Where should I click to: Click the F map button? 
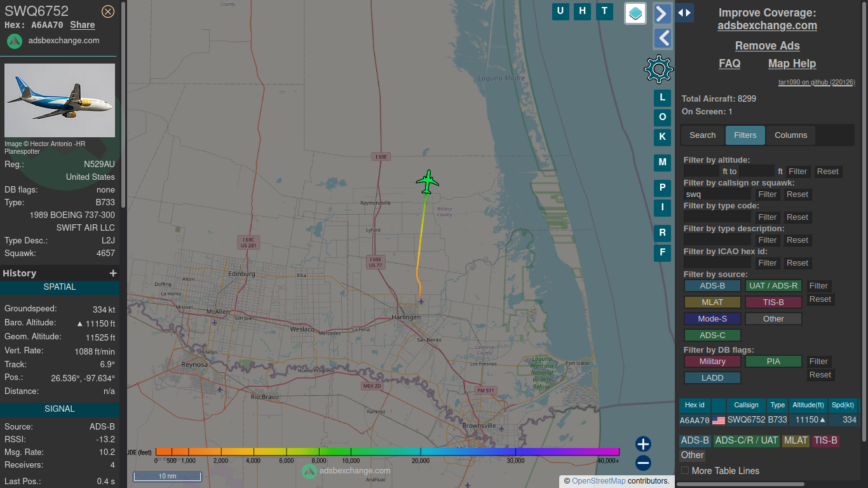click(x=662, y=253)
